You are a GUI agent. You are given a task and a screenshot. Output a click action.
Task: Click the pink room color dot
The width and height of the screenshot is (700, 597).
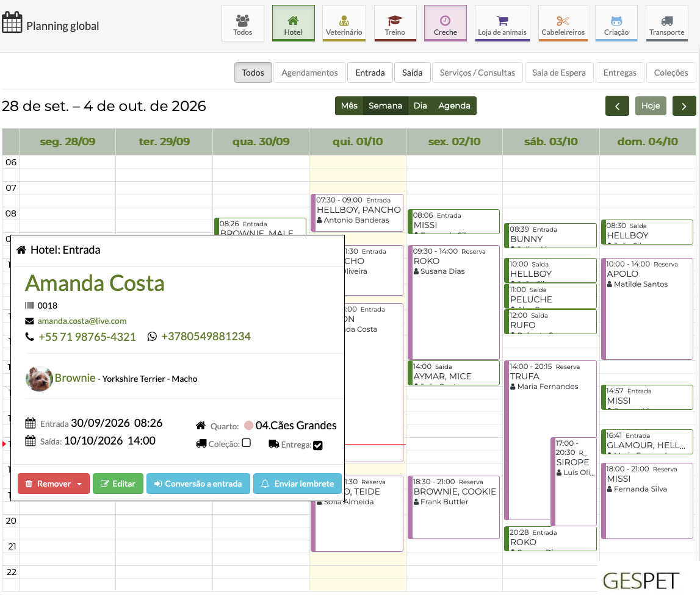pyautogui.click(x=248, y=425)
